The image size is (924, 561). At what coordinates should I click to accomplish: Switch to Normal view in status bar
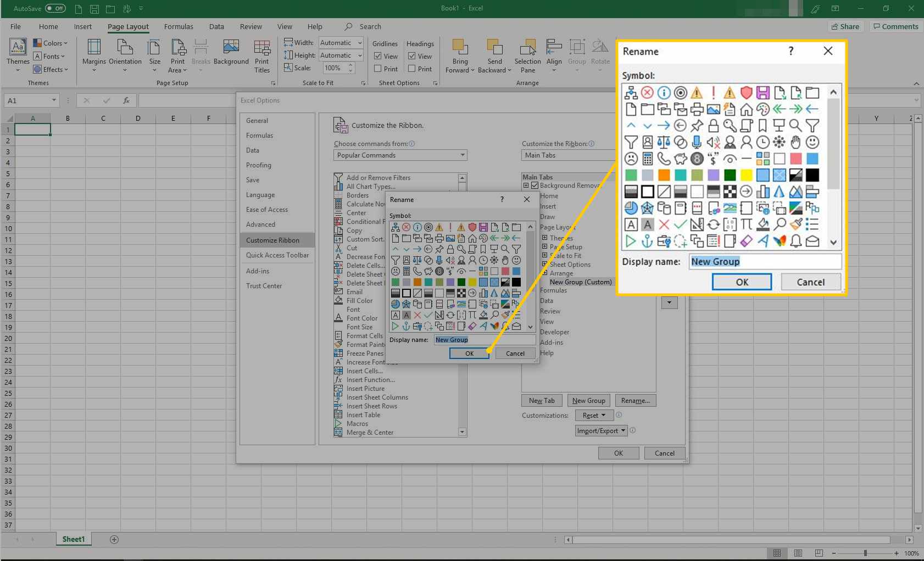pos(777,553)
